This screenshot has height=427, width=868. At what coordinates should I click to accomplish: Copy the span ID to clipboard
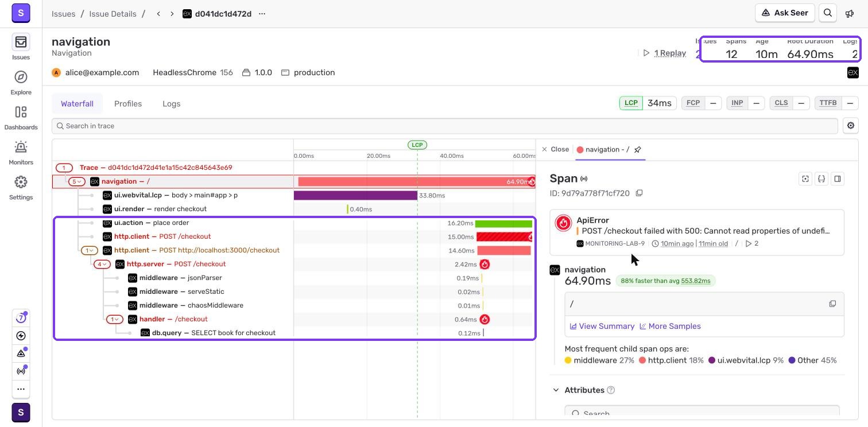(639, 193)
